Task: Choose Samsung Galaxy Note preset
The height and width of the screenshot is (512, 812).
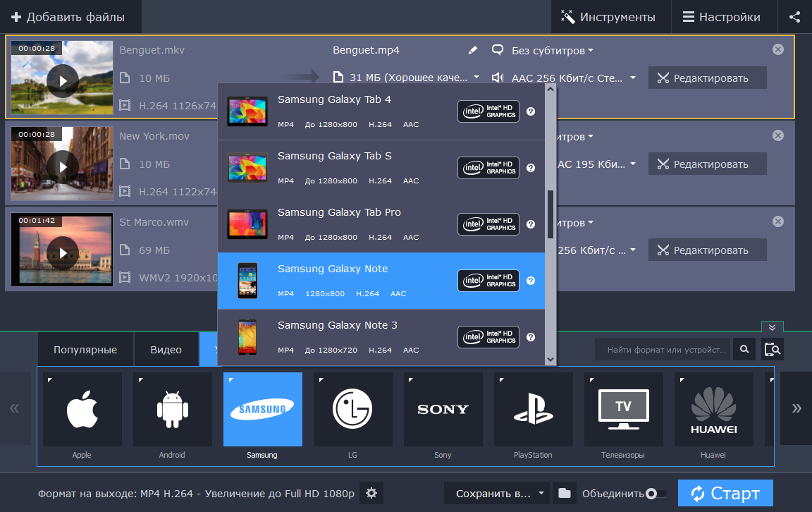Action: [x=381, y=281]
